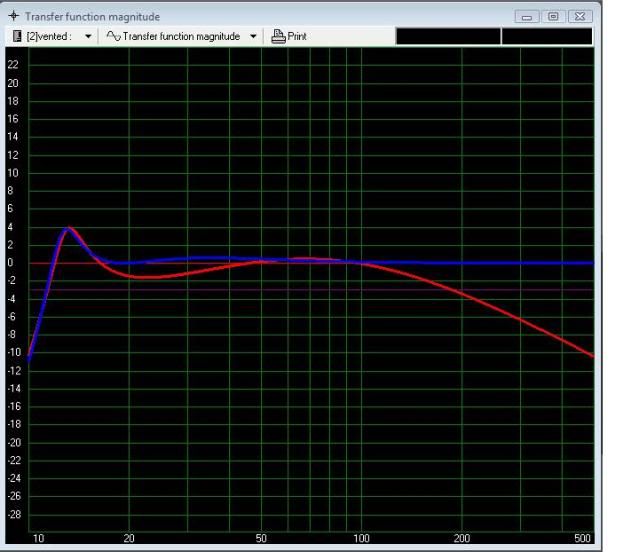Click the 10 label on frequency axis
The width and height of the screenshot is (639, 552).
pos(38,538)
